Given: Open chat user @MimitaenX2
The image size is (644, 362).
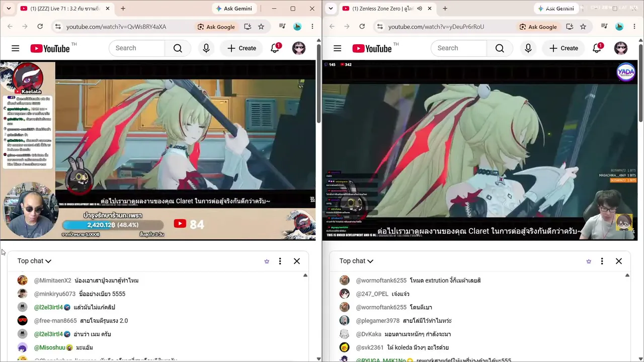Looking at the screenshot, I should click(52, 281).
